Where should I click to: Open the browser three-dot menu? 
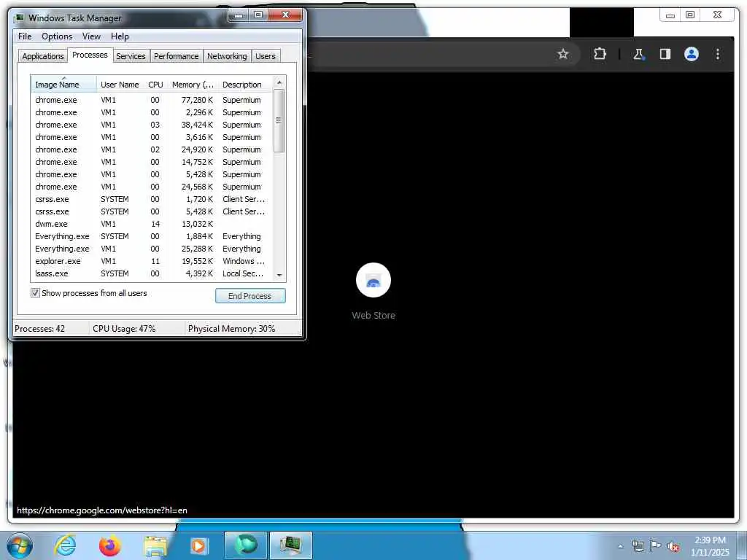click(718, 54)
